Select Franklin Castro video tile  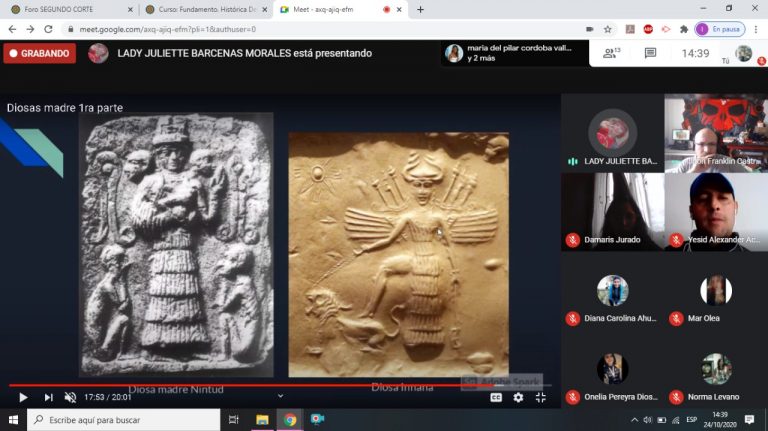point(716,133)
